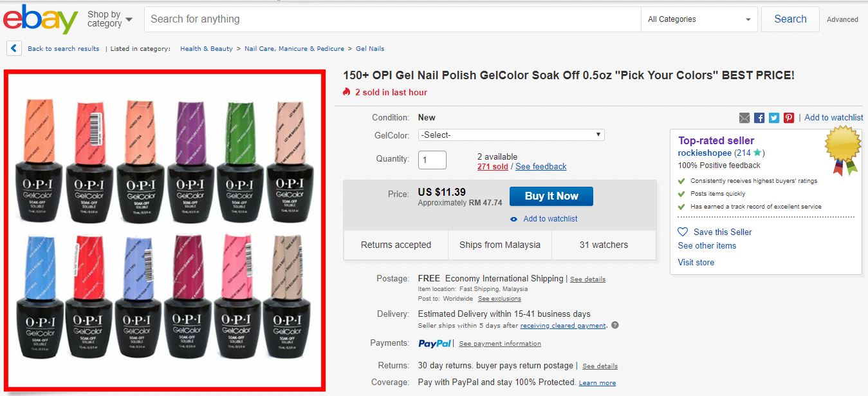Click the PayPal logo
The width and height of the screenshot is (868, 396).
[434, 343]
